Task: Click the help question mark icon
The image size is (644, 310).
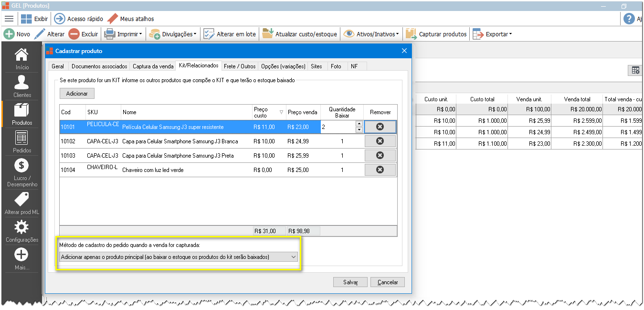Action: (x=629, y=19)
